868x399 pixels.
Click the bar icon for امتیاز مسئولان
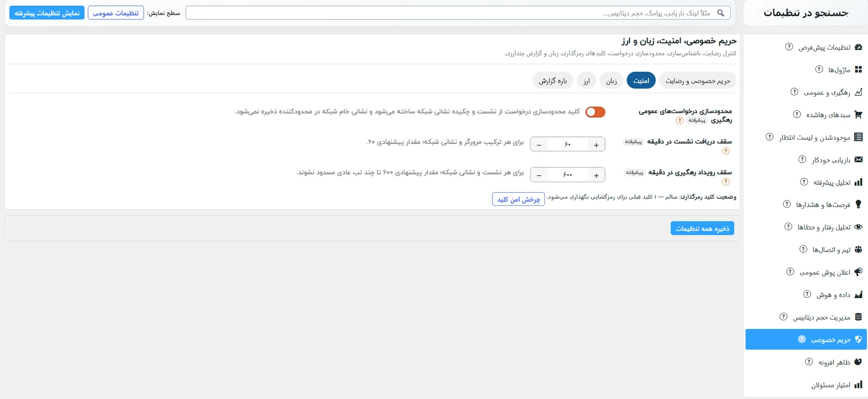(x=858, y=385)
